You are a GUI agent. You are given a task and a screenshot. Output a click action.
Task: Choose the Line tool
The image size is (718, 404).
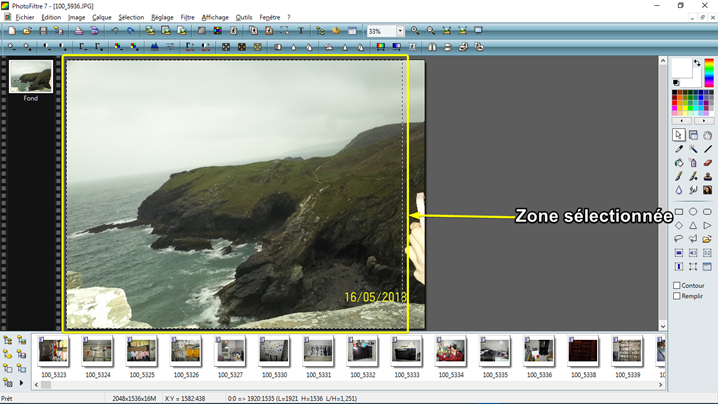(707, 149)
